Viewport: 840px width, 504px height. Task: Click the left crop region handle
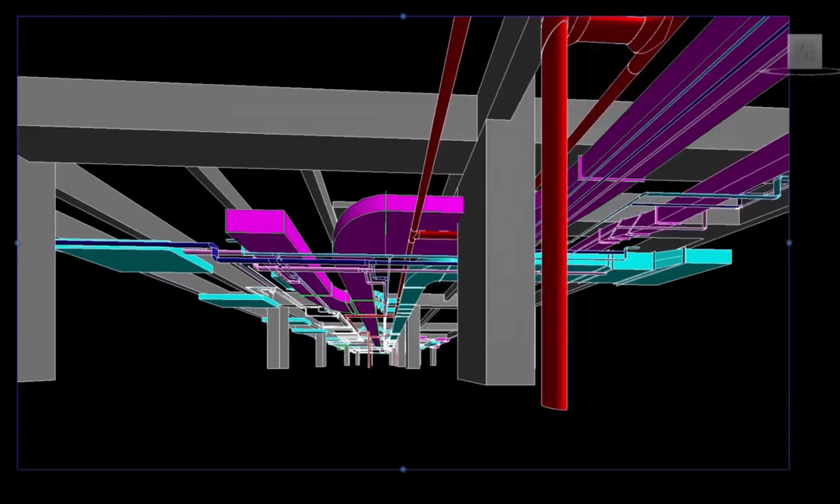point(18,243)
